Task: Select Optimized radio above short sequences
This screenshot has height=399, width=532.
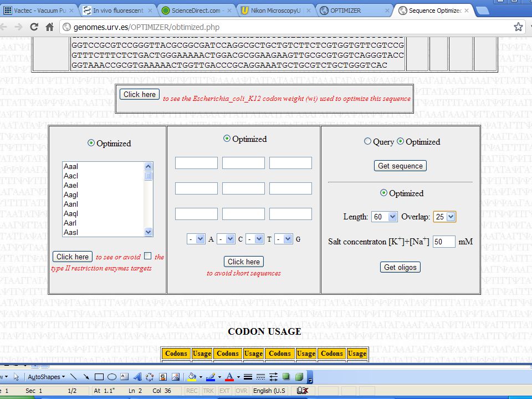Action: point(227,139)
